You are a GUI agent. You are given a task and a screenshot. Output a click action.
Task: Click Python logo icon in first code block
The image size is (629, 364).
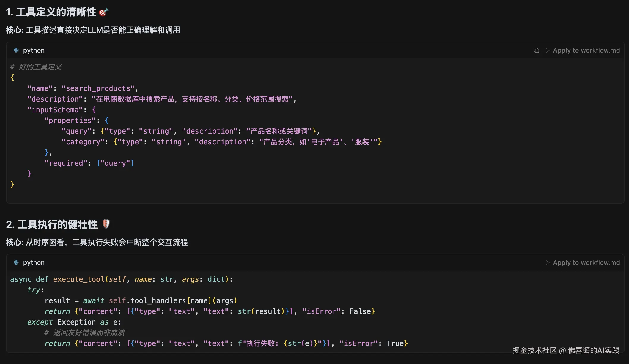(x=16, y=50)
